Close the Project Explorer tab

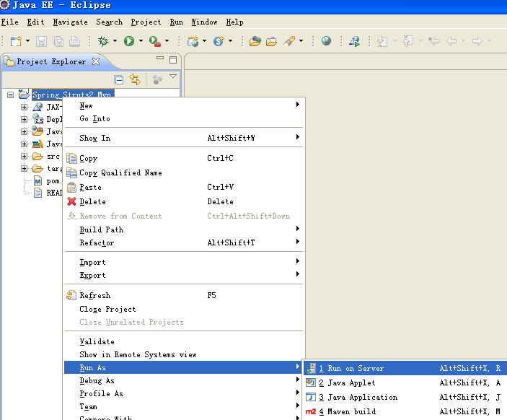(96, 61)
